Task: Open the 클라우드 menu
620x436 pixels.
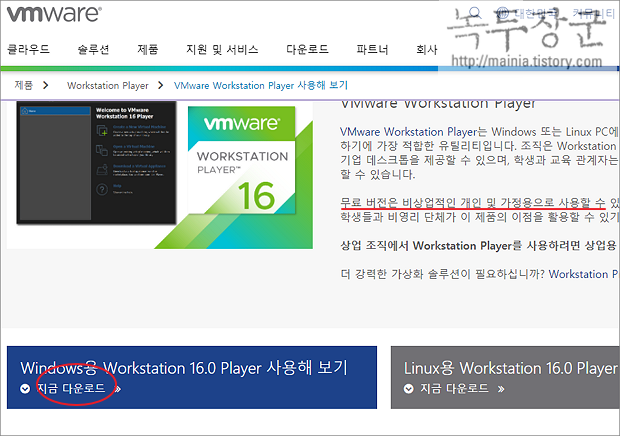Action: click(28, 49)
